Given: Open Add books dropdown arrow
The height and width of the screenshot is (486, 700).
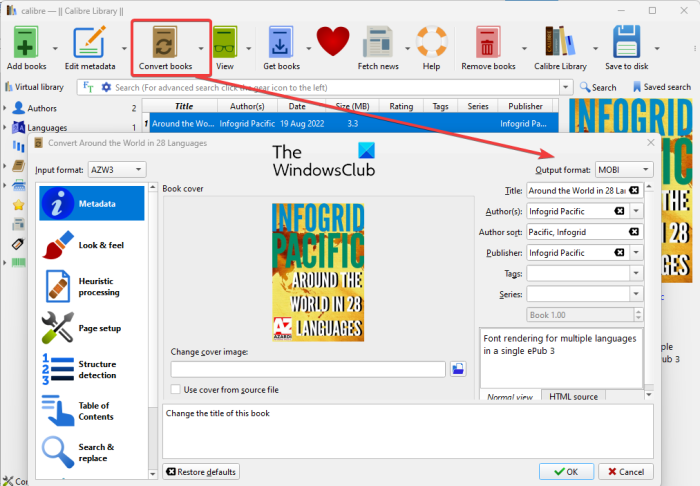Looking at the screenshot, I should click(55, 48).
